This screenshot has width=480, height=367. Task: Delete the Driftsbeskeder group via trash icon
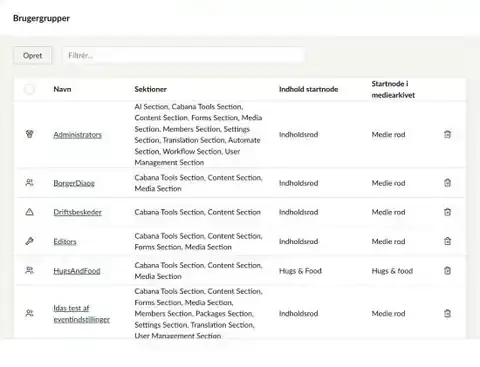coord(447,212)
